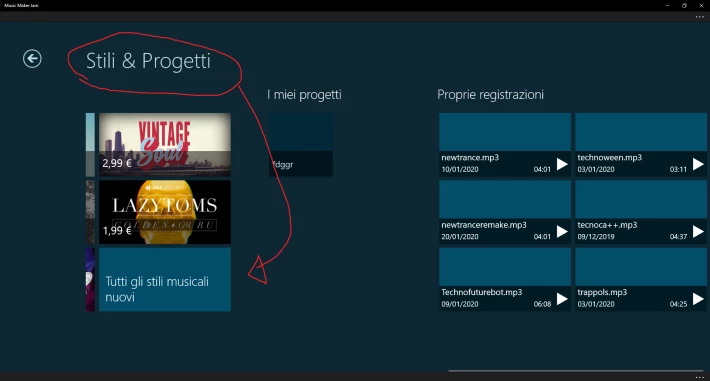Play the newtranceremake.mp3 recording
The width and height of the screenshot is (710, 381).
pyautogui.click(x=562, y=231)
